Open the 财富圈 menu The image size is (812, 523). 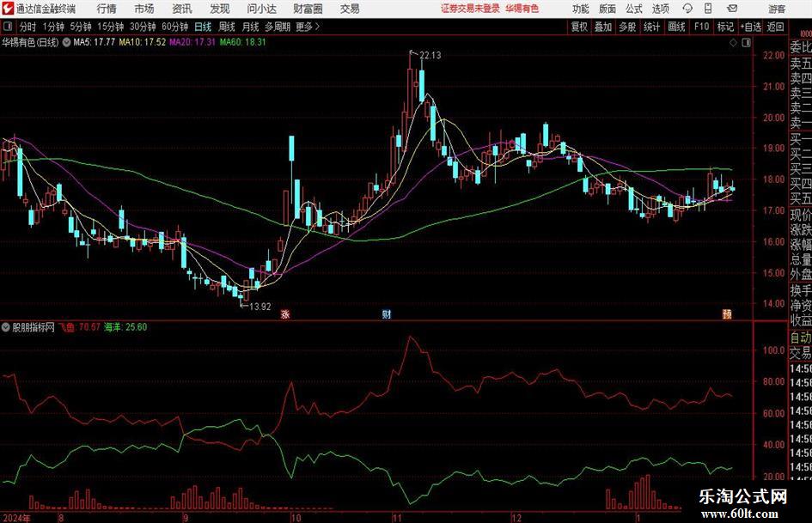click(x=308, y=9)
